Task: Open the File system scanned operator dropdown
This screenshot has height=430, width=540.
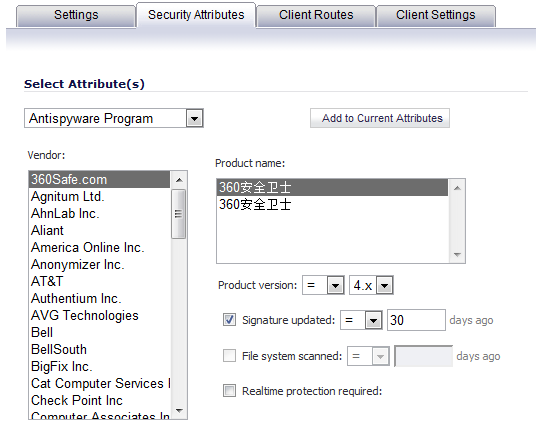Action: (x=368, y=356)
